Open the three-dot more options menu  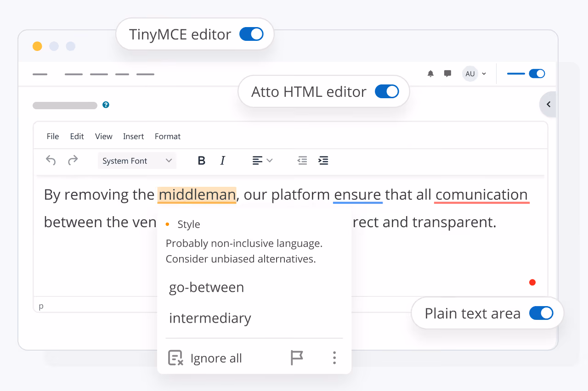pyautogui.click(x=334, y=358)
